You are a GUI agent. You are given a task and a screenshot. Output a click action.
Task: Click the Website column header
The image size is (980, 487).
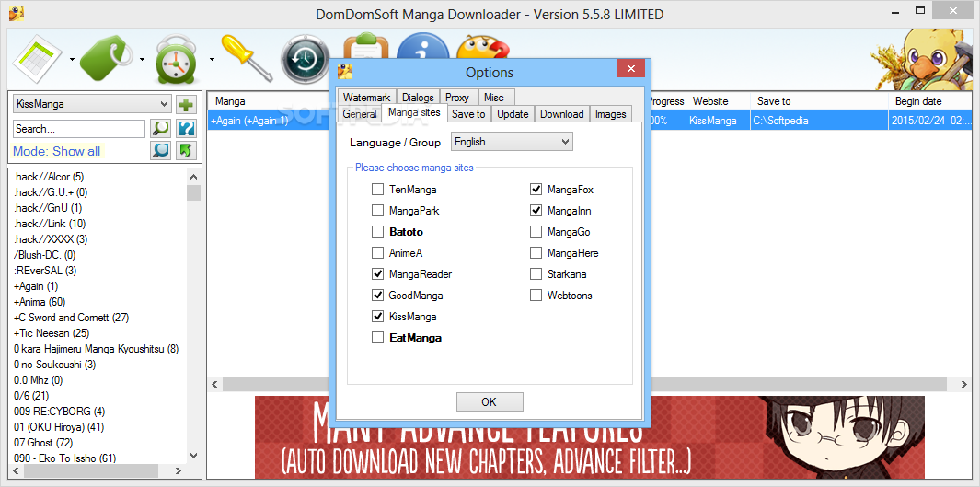tap(718, 101)
